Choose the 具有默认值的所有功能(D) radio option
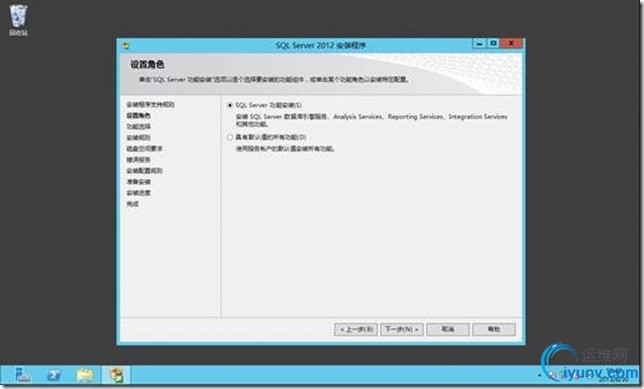 (x=267, y=137)
